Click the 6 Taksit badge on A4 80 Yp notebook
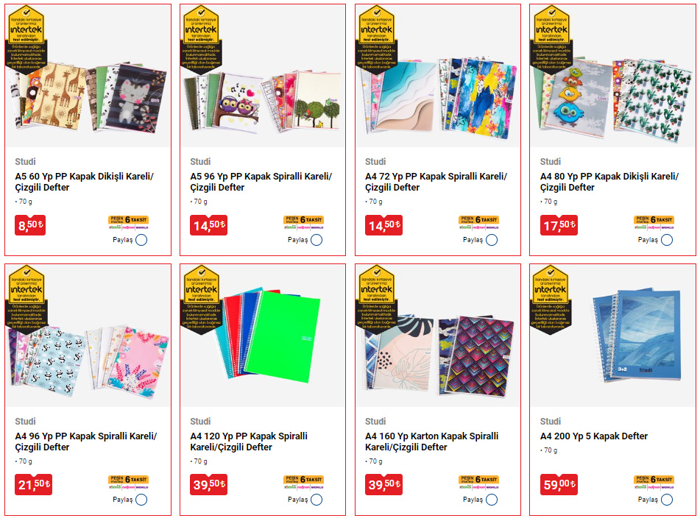 (654, 220)
